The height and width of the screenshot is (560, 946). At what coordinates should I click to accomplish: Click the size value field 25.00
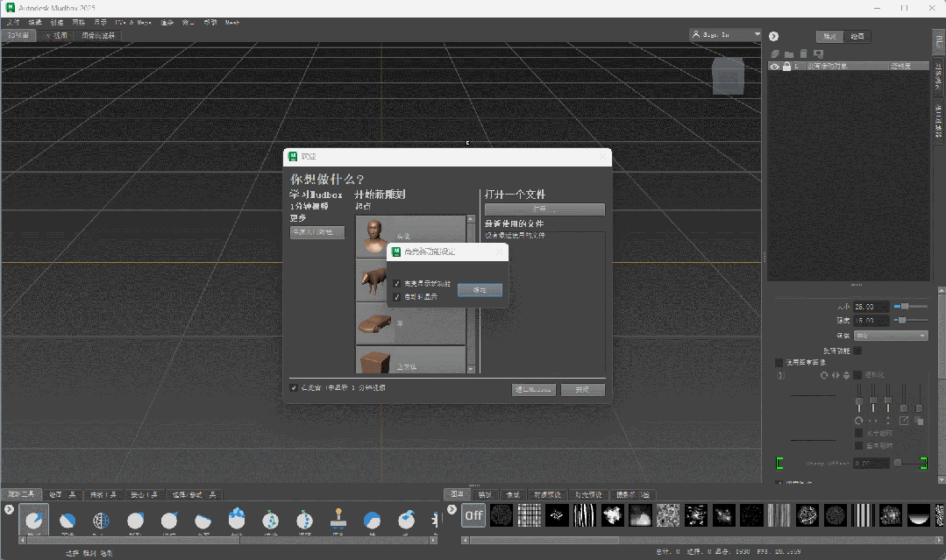(871, 306)
